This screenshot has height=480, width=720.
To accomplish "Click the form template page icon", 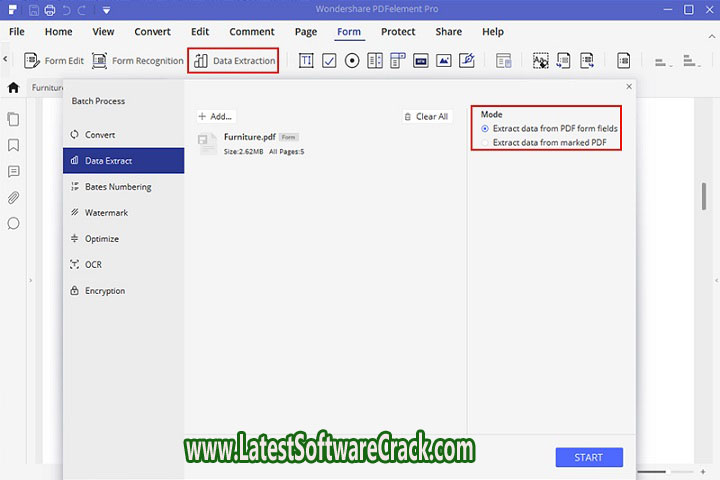I will click(x=623, y=61).
